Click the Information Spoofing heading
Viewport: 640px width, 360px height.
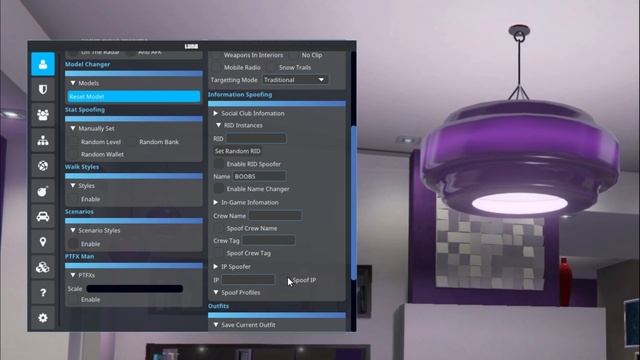240,94
